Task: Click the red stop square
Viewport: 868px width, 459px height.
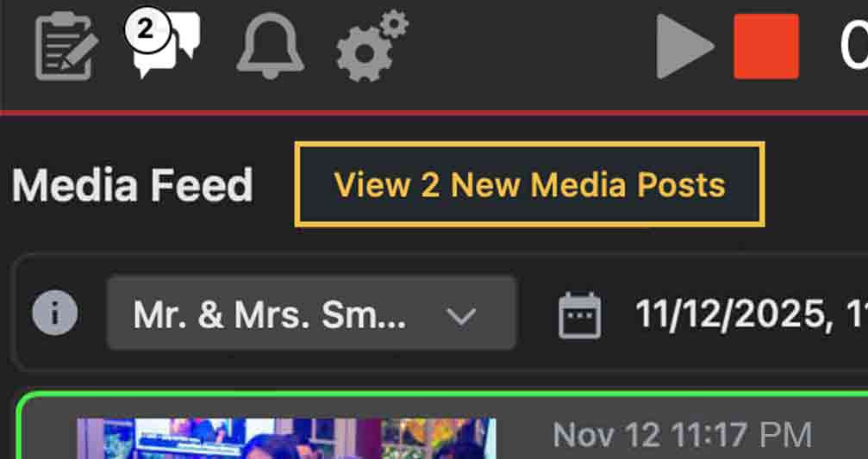Action: [765, 46]
